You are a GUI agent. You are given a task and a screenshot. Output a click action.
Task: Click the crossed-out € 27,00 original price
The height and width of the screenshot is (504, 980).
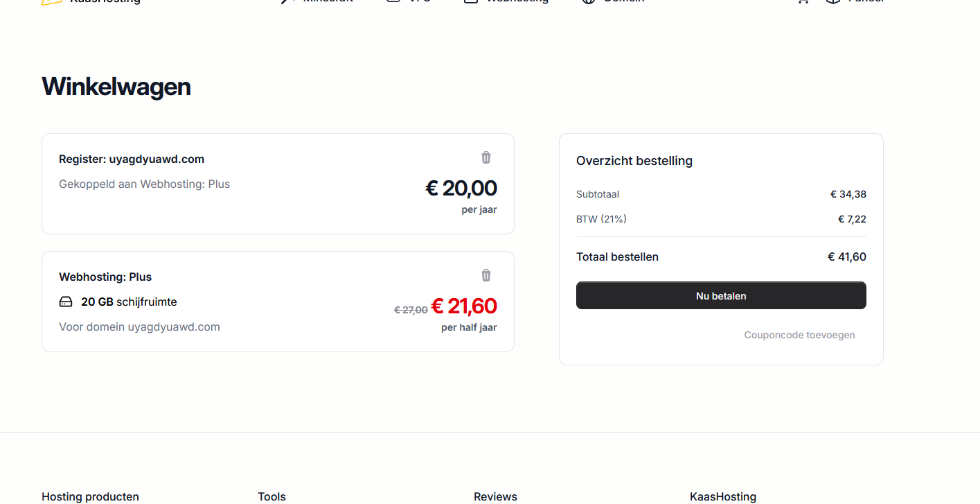click(411, 310)
